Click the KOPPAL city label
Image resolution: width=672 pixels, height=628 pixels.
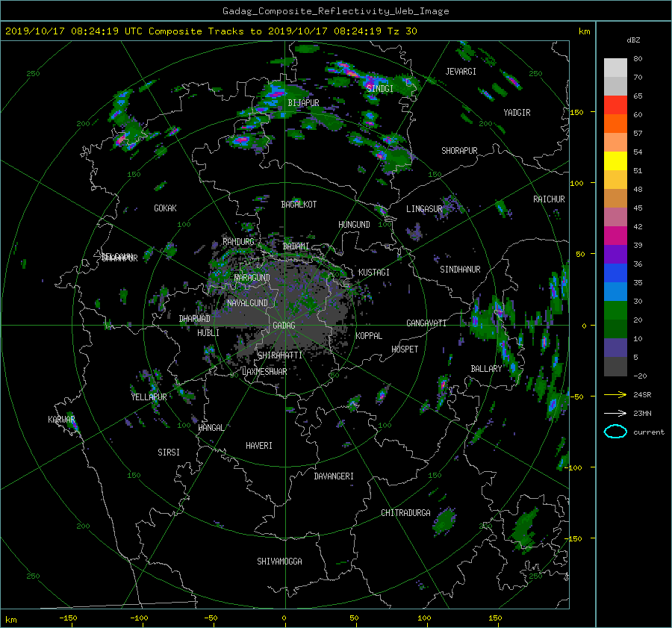click(x=369, y=336)
